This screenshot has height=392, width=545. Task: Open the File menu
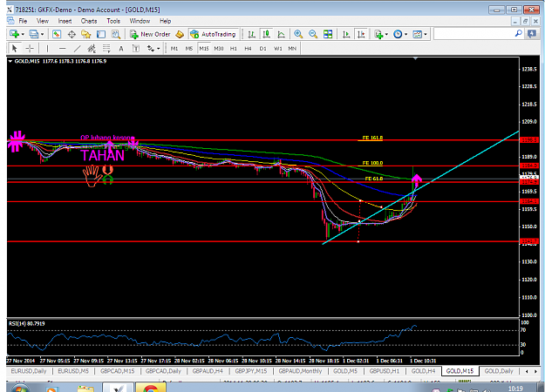(23, 21)
